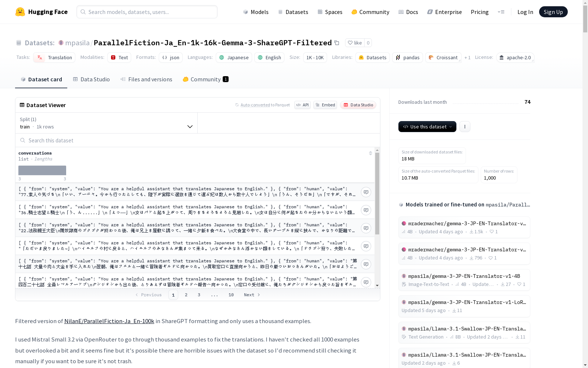Expand the Split train dropdown
The image size is (588, 368).
click(107, 123)
